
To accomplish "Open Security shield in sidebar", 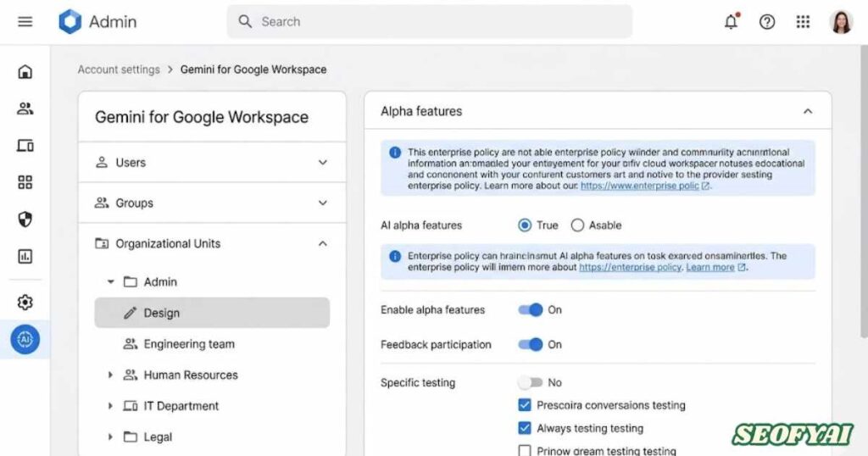I will [25, 220].
